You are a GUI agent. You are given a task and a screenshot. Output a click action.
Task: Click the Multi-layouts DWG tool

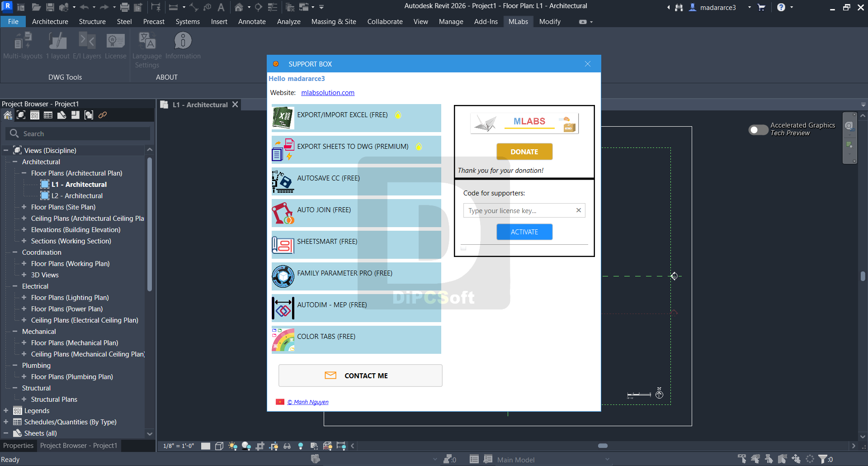23,46
